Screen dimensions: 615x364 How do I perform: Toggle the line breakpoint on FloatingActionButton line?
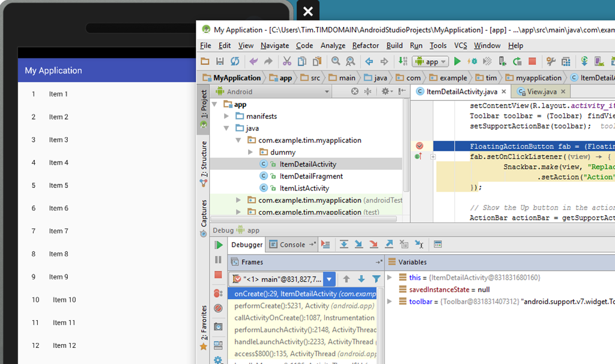pos(419,146)
